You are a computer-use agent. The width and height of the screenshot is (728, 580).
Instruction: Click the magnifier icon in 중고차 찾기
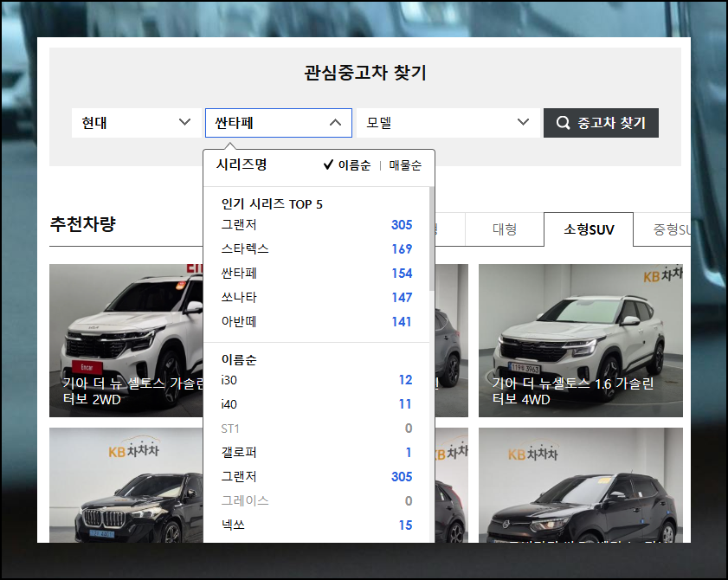563,123
